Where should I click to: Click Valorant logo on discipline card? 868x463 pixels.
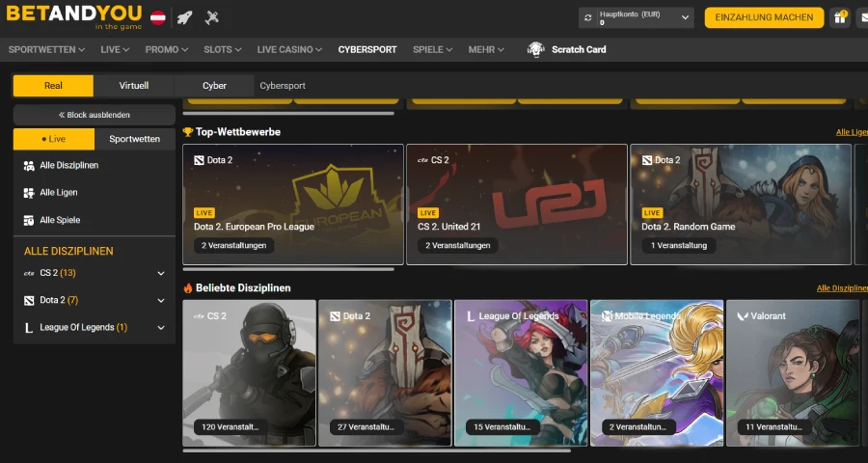[743, 316]
